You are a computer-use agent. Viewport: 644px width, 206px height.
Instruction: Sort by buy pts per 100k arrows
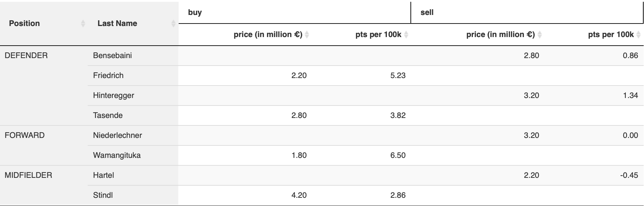pyautogui.click(x=406, y=35)
